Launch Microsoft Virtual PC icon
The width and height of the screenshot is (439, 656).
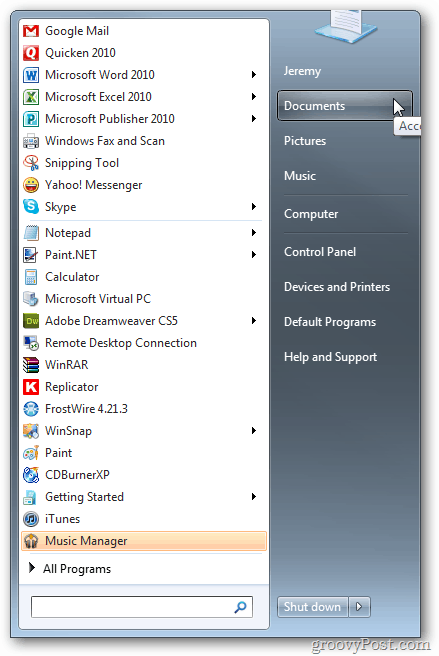pos(31,299)
